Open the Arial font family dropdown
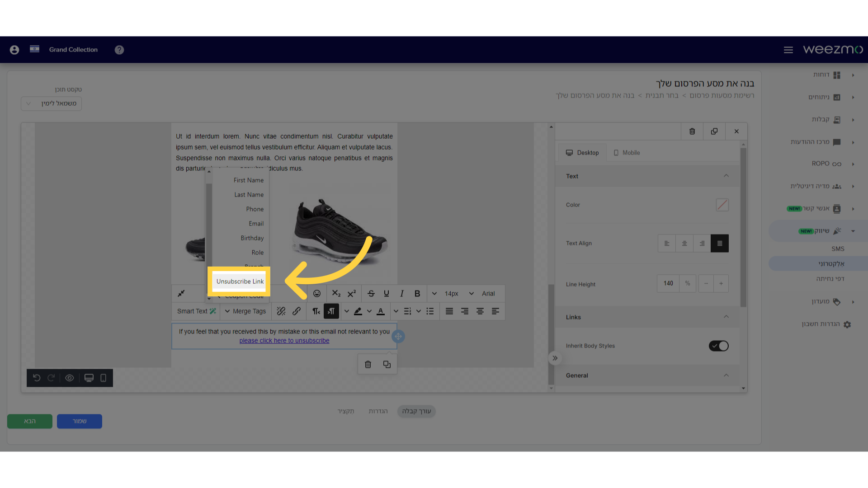Screen dimensions: 868x488 point(483,294)
